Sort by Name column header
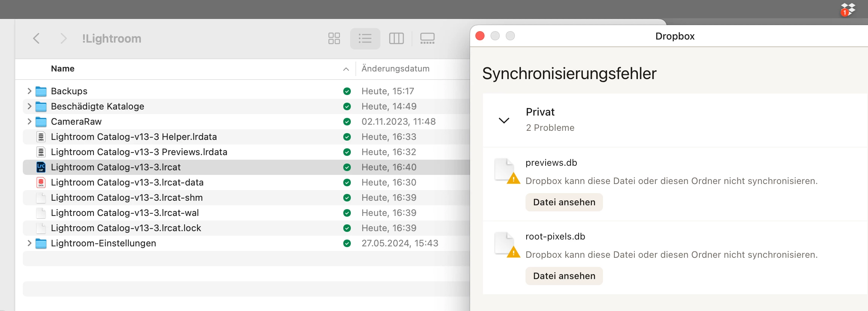868x311 pixels. [x=63, y=68]
